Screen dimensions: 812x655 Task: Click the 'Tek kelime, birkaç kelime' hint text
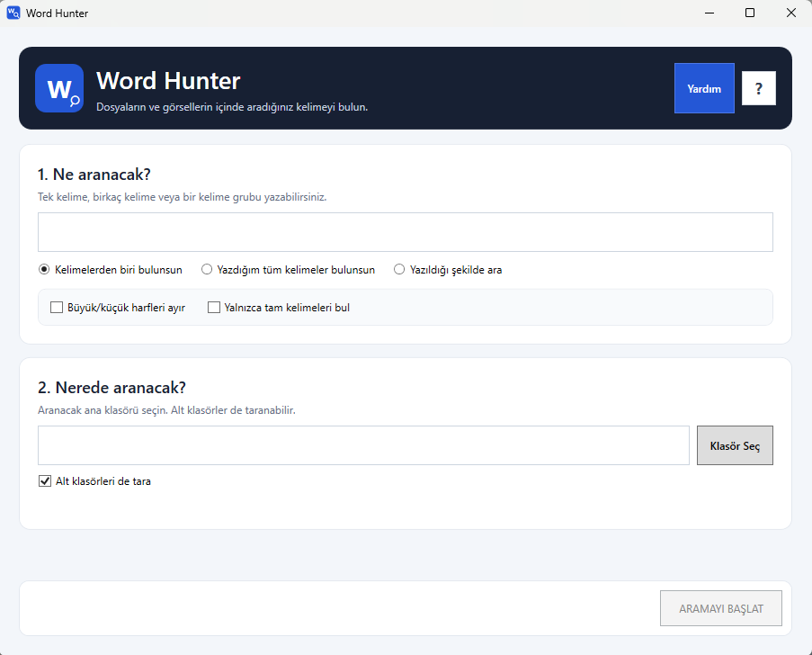pos(183,197)
